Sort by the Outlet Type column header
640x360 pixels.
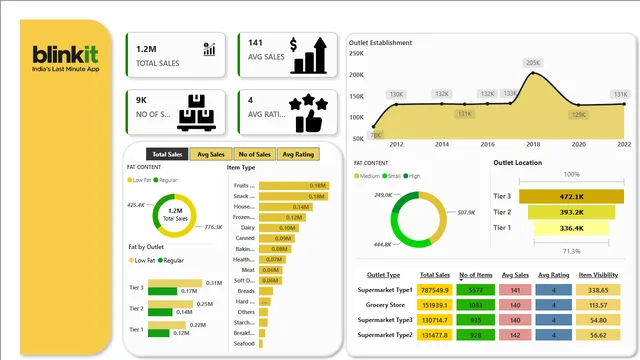383,275
